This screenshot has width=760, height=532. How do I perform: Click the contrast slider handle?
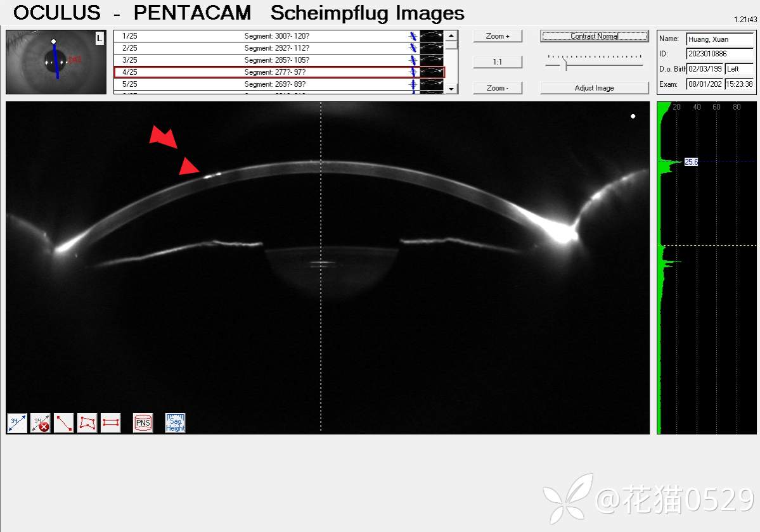[565, 64]
